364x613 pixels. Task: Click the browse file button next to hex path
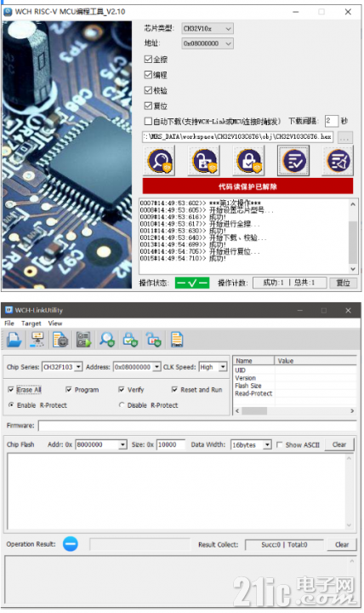point(344,137)
